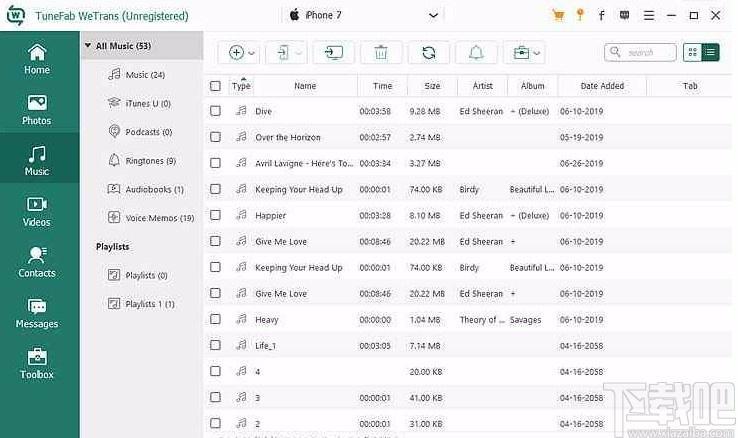Toggle the select-all checkbox in header
Screen dimensions: 738x438
pyautogui.click(x=215, y=86)
